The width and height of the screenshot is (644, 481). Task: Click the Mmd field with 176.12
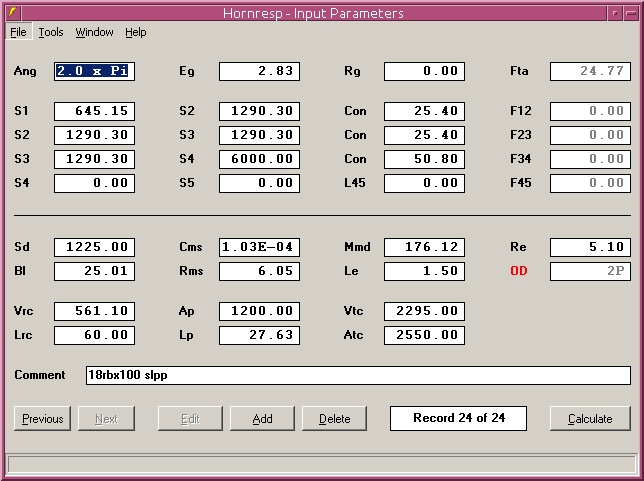tap(425, 247)
